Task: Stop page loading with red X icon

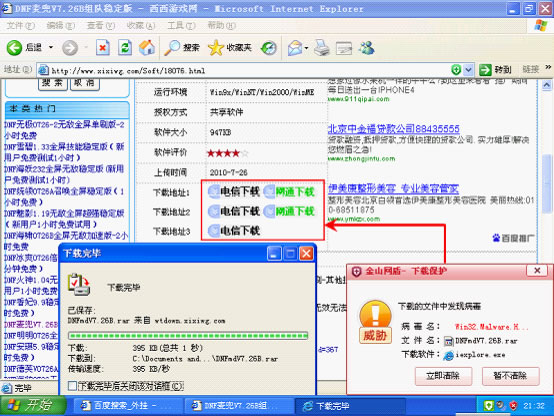Action: 102,47
